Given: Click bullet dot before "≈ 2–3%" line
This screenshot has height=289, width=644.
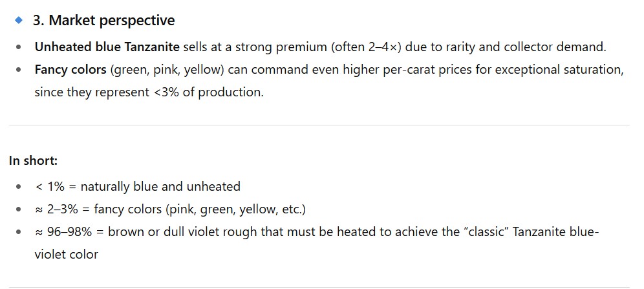Looking at the screenshot, I should point(19,209).
